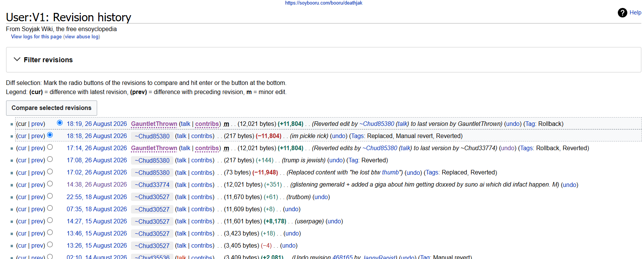Open revision dated 18:19, 26 August 2026
The width and height of the screenshot is (644, 259).
tap(97, 124)
